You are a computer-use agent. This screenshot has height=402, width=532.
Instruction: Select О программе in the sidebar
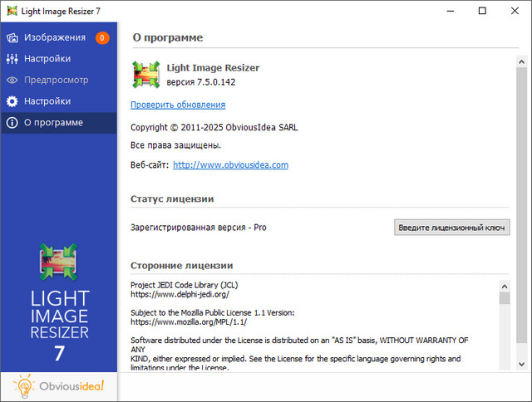pyautogui.click(x=59, y=122)
